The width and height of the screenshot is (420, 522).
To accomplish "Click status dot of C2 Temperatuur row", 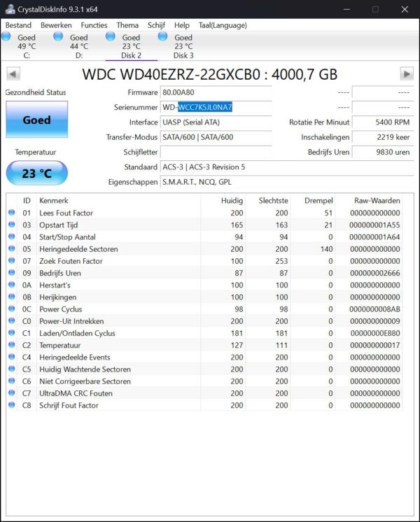I will [x=12, y=344].
